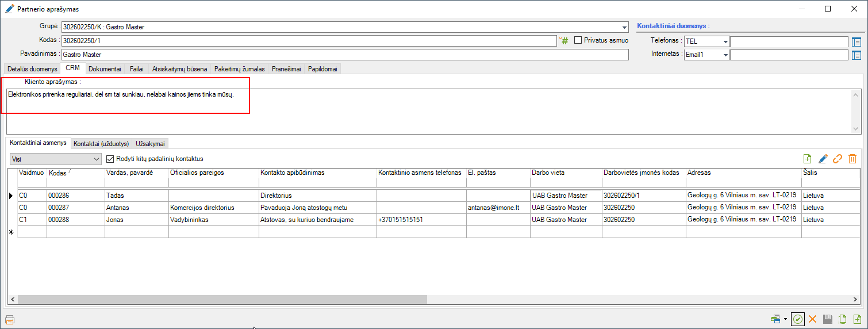
Task: Open the Užsakymai sub-tab
Action: click(151, 143)
